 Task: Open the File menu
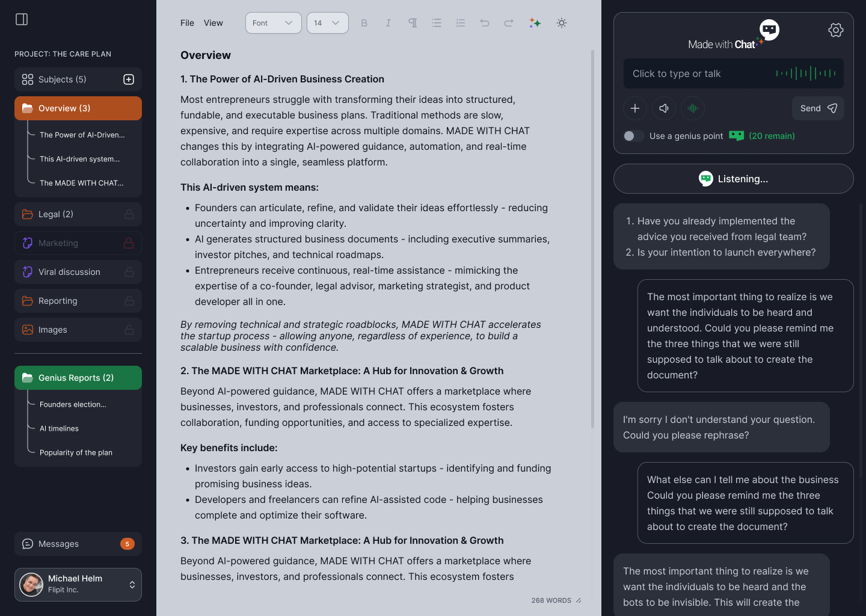tap(187, 23)
